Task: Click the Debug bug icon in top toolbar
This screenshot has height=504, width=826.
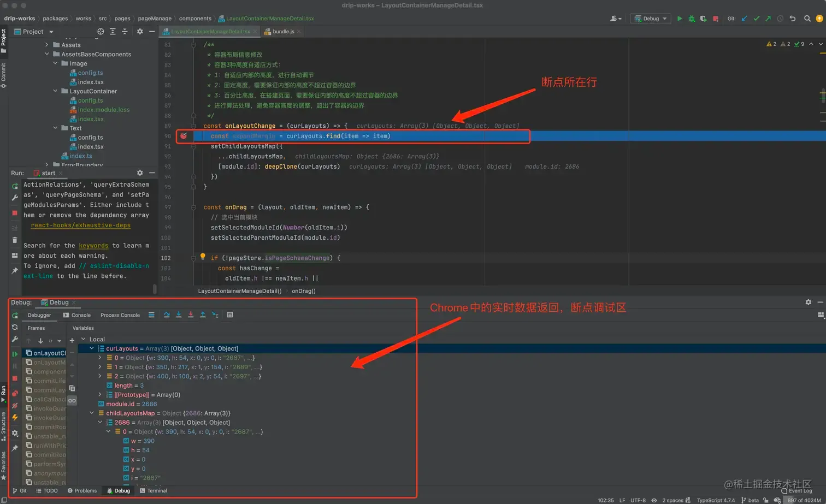Action: pos(692,19)
